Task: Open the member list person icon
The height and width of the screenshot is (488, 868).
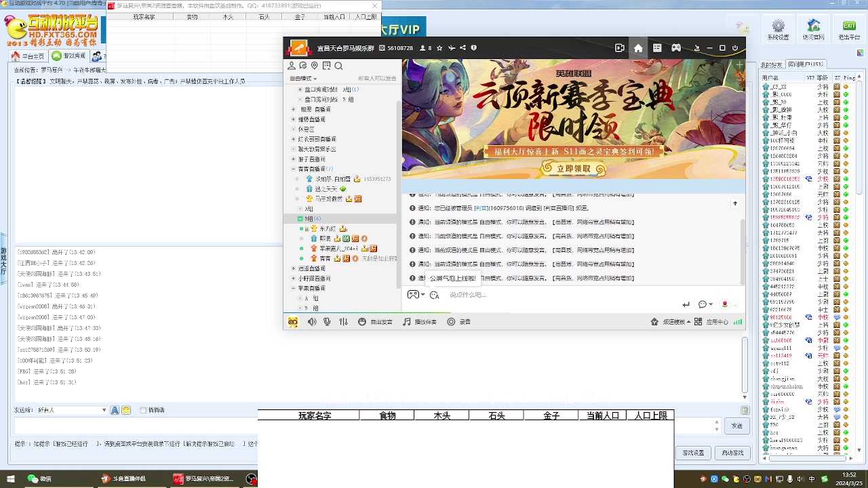Action: click(x=292, y=66)
